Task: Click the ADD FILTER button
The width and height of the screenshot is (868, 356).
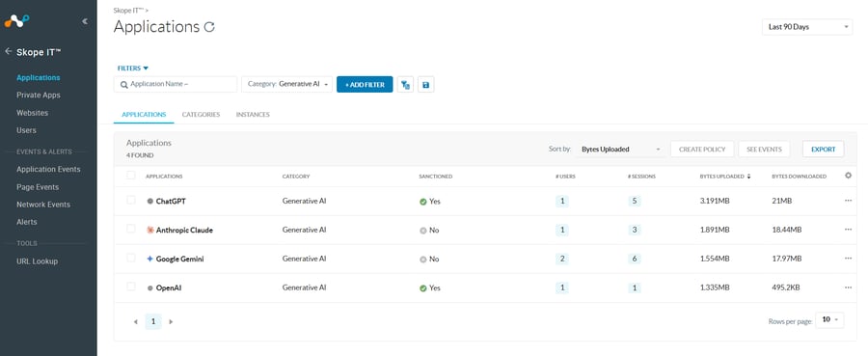Action: point(365,85)
